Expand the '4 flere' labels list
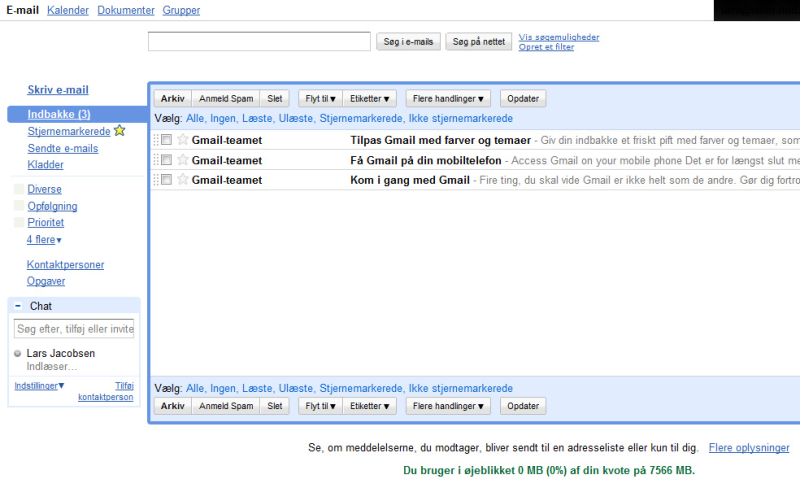The width and height of the screenshot is (800, 479). coord(44,240)
